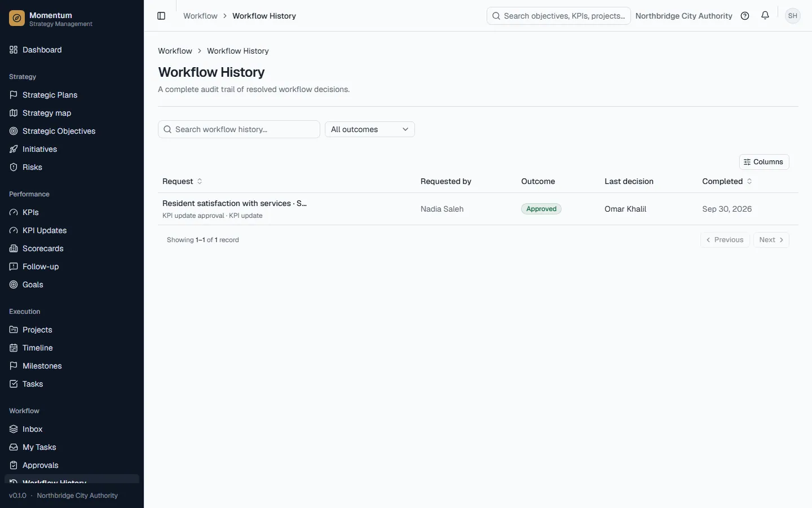Click the Strategy map icon
Viewport: 812px width, 508px height.
(14, 113)
